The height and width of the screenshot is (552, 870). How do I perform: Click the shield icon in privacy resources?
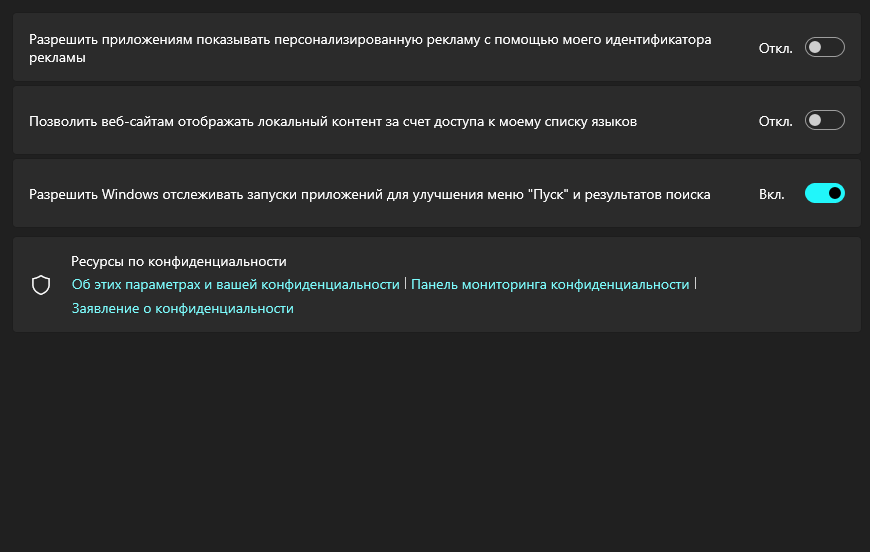pyautogui.click(x=41, y=285)
